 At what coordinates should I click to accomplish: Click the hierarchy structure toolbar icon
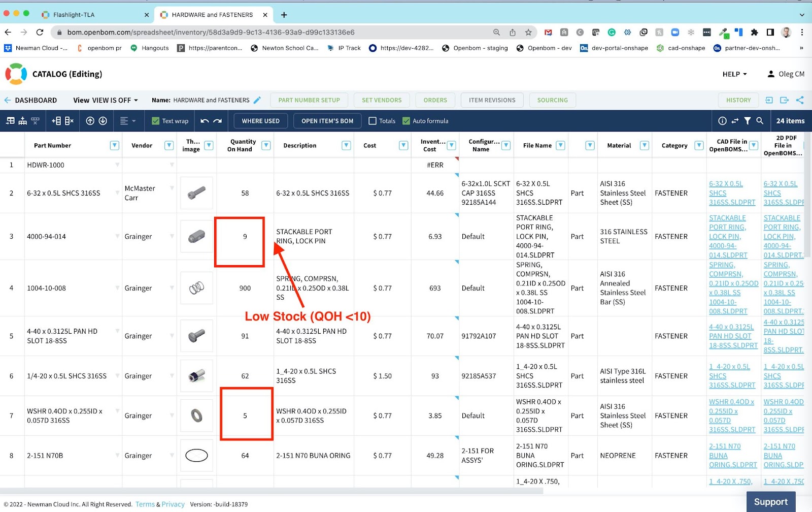click(x=23, y=121)
